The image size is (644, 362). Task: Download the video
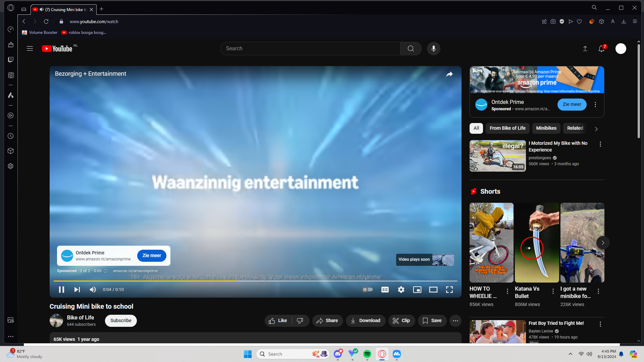(x=365, y=321)
